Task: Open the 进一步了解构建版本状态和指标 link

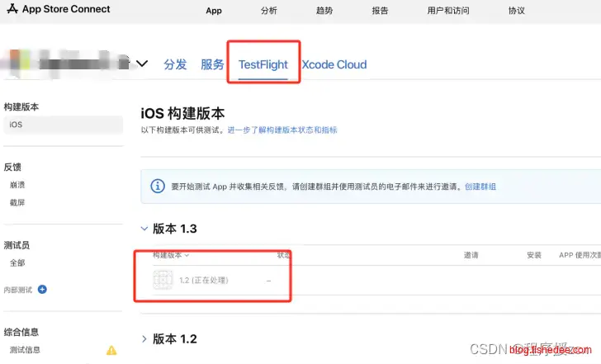Action: (x=282, y=130)
